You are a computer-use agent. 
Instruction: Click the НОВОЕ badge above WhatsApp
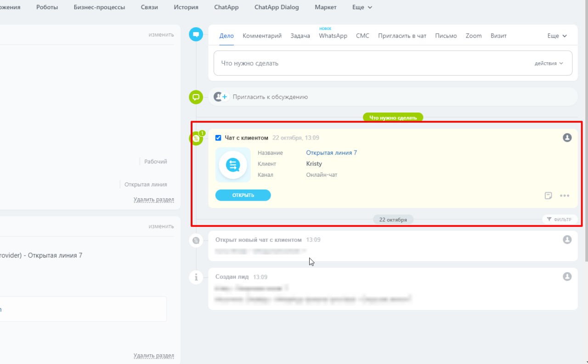tap(325, 28)
